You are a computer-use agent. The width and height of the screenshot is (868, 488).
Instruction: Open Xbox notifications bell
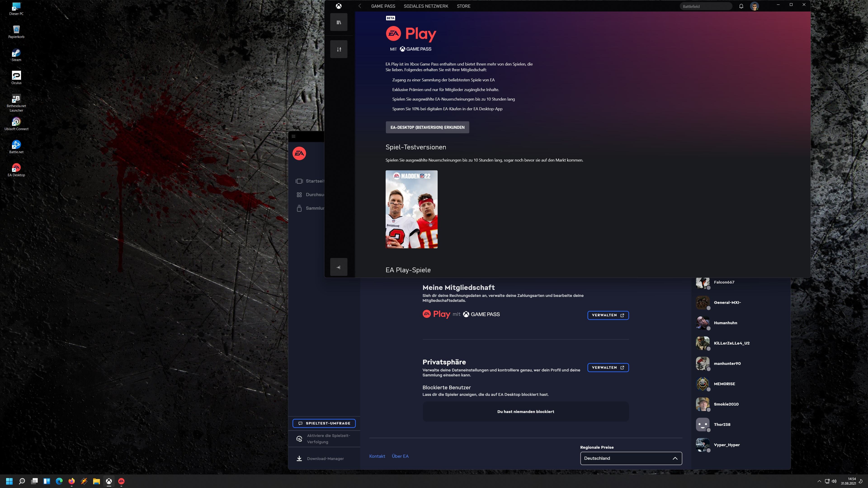[741, 6]
